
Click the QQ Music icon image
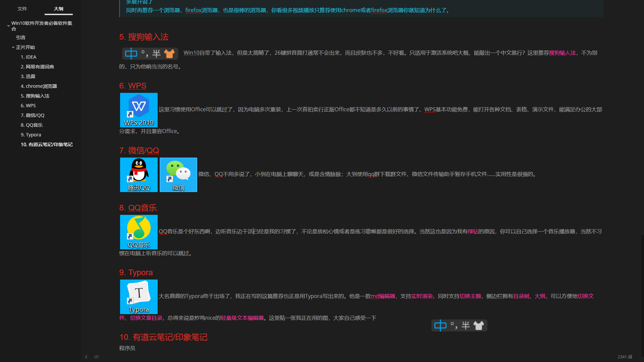point(139,232)
